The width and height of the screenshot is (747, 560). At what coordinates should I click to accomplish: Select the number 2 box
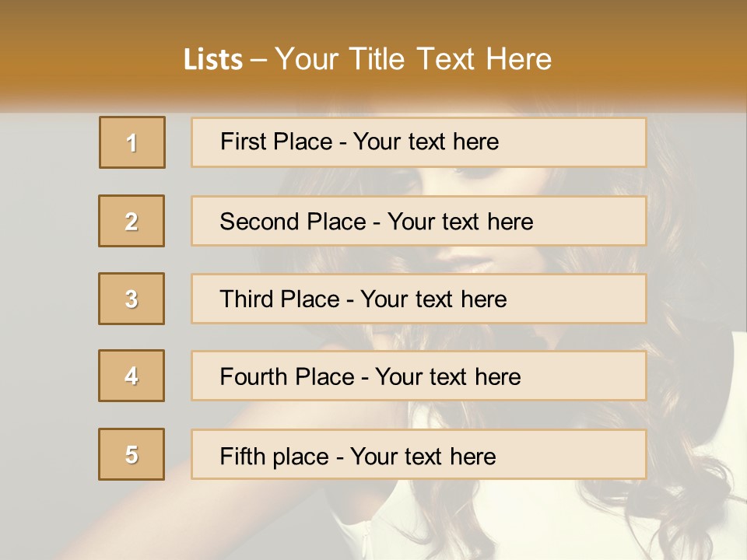pyautogui.click(x=132, y=221)
